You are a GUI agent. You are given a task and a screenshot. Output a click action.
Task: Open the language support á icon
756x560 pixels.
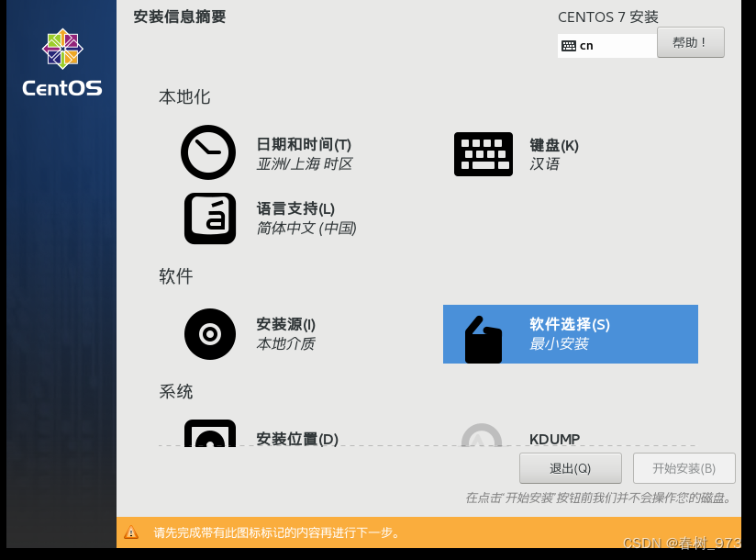210,218
